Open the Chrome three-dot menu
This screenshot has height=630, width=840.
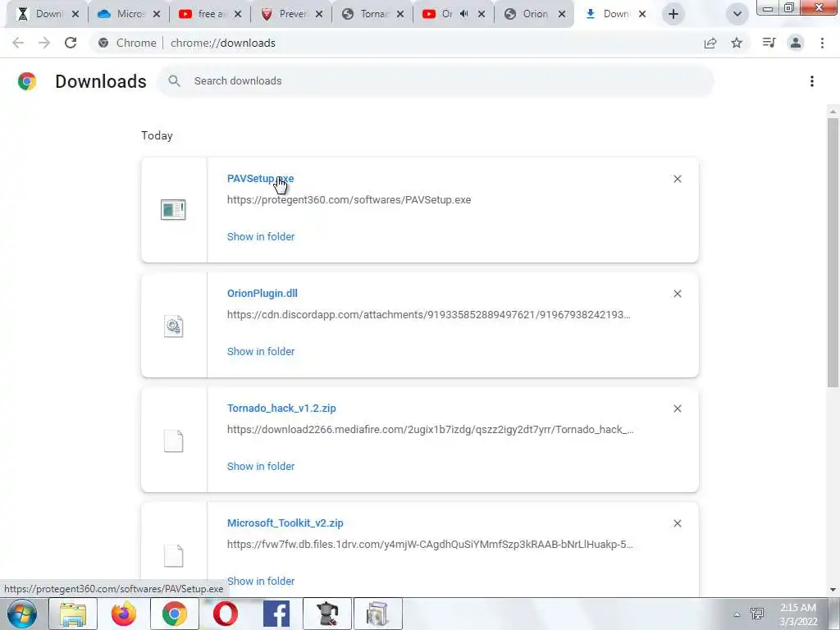(822, 43)
